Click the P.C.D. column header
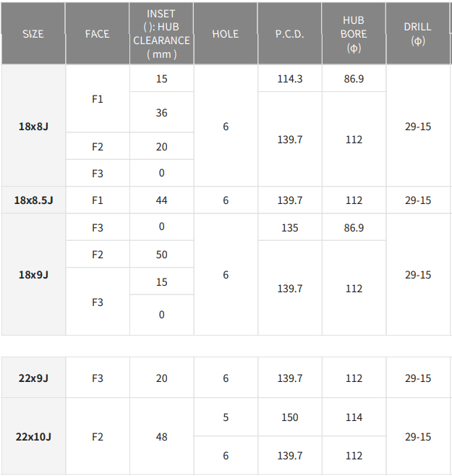The height and width of the screenshot is (476, 452). click(289, 34)
